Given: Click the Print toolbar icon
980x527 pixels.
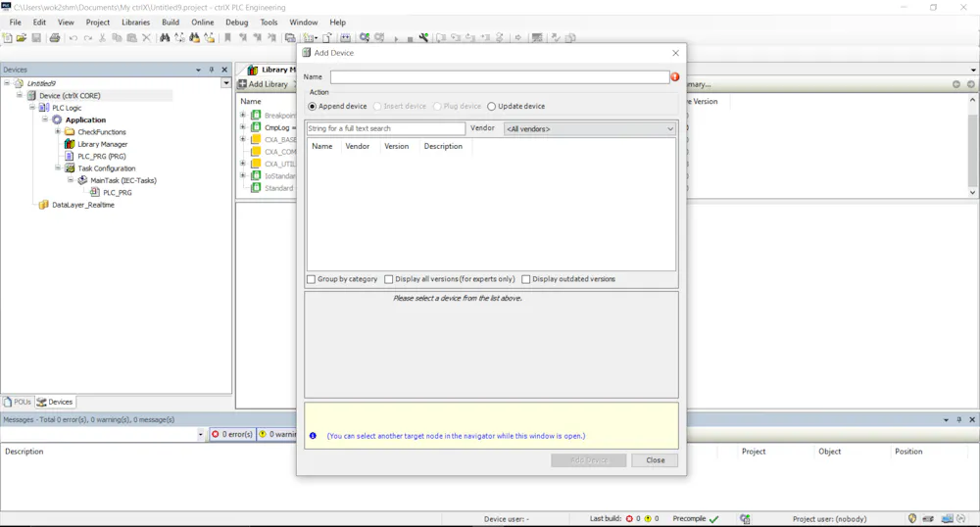Looking at the screenshot, I should click(54, 37).
